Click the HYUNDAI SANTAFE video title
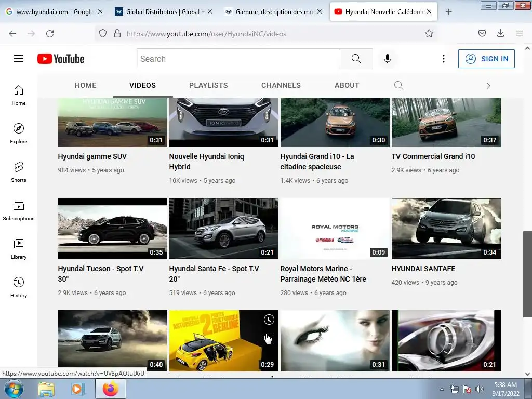The height and width of the screenshot is (399, 532). (423, 269)
